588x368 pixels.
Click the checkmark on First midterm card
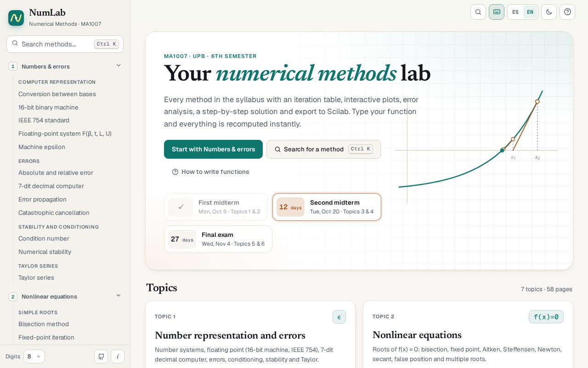(181, 207)
